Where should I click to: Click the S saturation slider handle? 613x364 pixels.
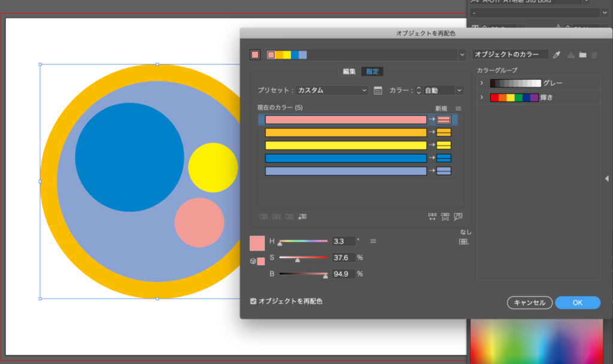click(x=298, y=260)
